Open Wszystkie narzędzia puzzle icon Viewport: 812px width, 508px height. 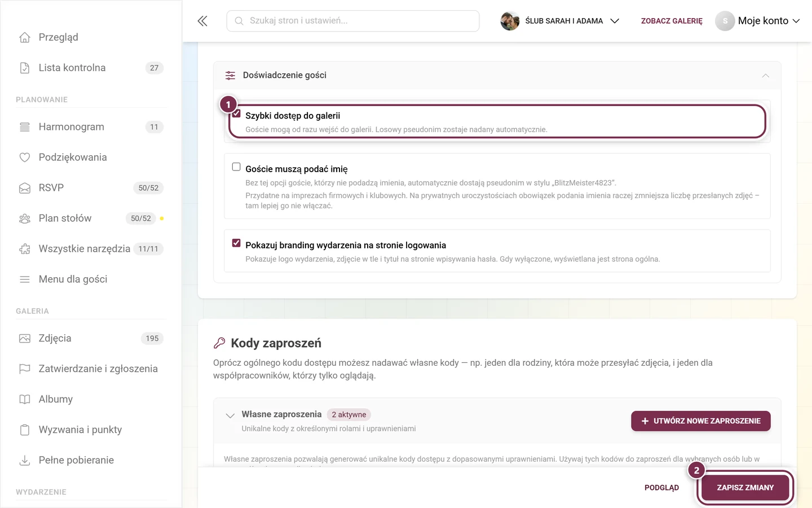[x=25, y=249]
